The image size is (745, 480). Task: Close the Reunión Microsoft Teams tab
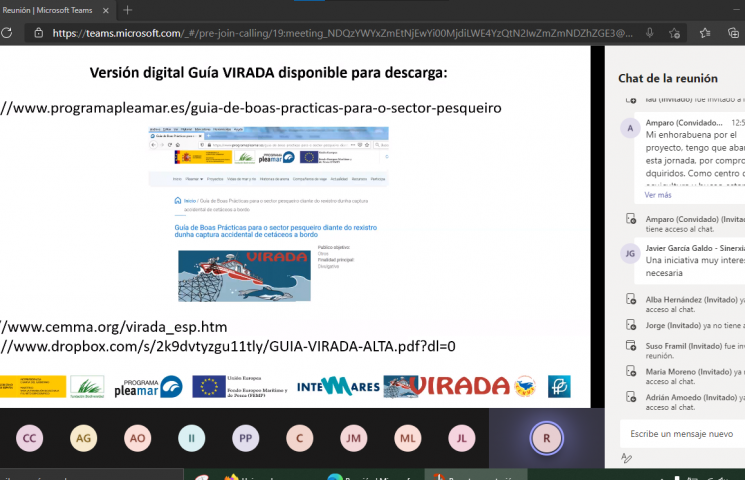[106, 10]
